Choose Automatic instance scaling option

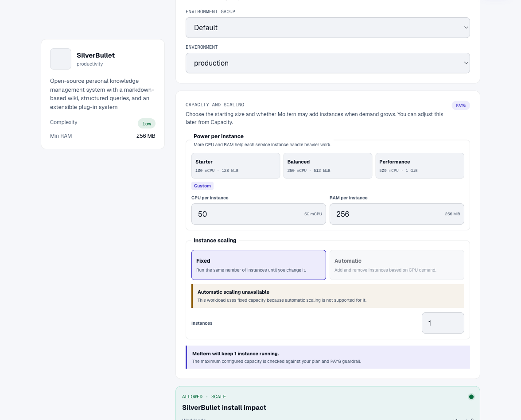pyautogui.click(x=397, y=265)
